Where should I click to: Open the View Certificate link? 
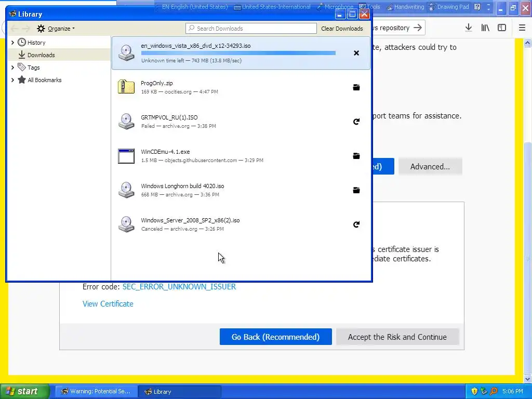(108, 303)
